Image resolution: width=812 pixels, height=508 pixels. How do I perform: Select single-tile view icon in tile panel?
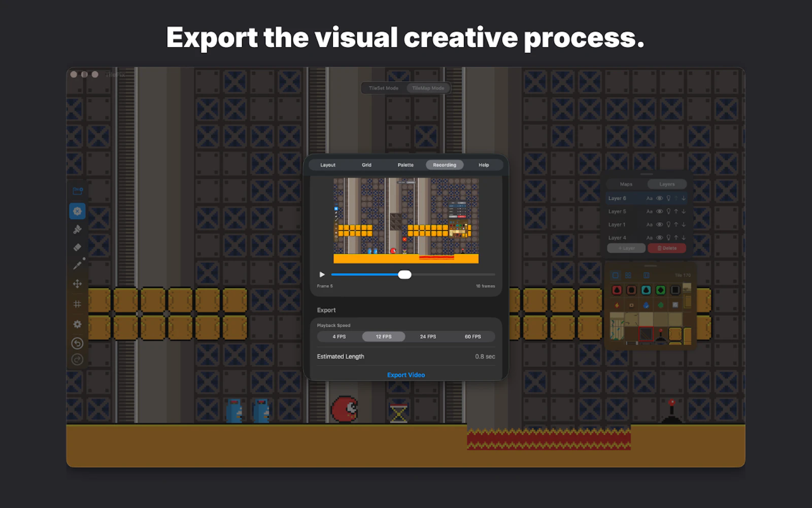616,275
